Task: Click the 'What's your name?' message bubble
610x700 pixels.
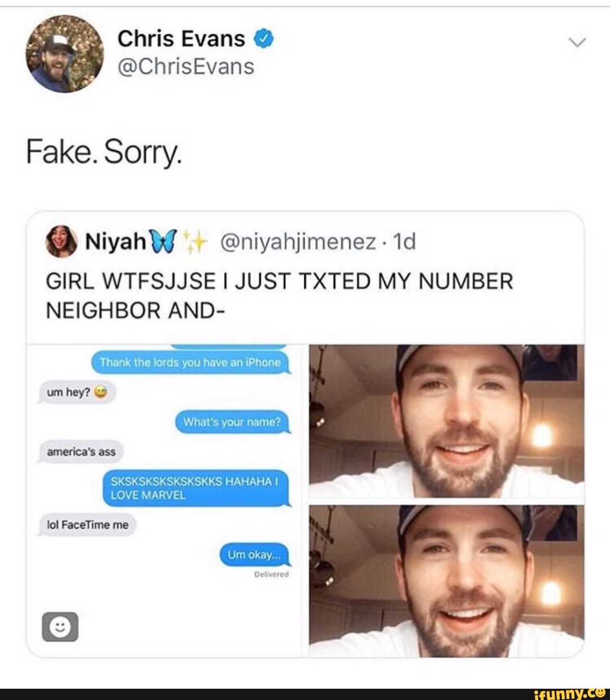Action: (233, 422)
